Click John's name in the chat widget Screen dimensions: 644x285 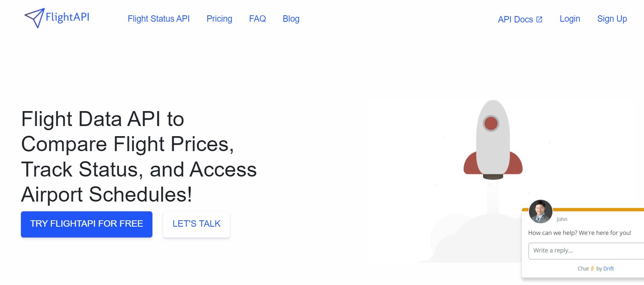click(562, 219)
